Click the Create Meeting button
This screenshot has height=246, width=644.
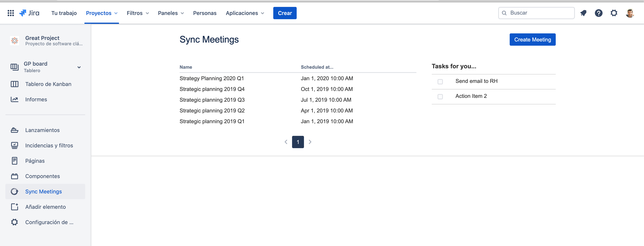point(532,40)
